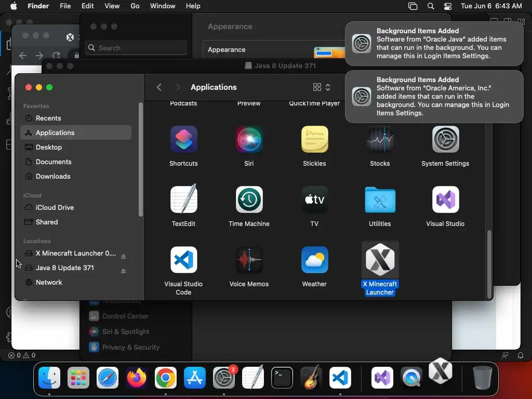The height and width of the screenshot is (399, 532).
Task: Launch Firefox from the Dock
Action: click(137, 378)
